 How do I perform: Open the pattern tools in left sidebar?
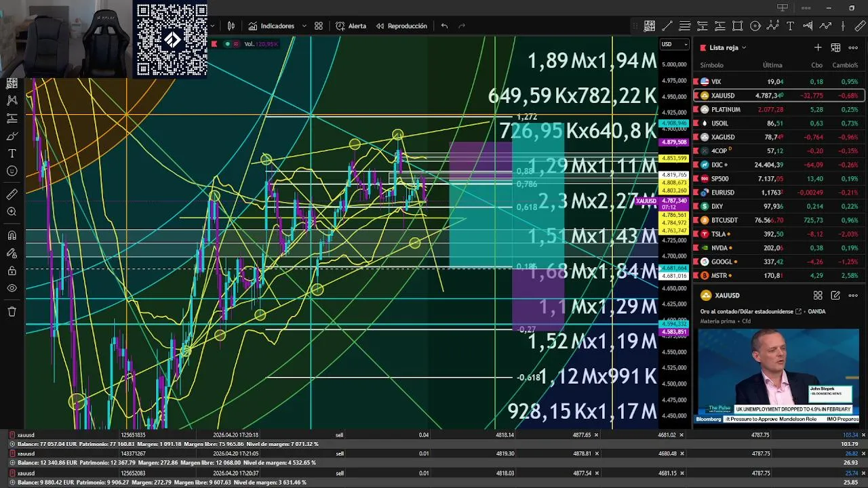pos(12,100)
